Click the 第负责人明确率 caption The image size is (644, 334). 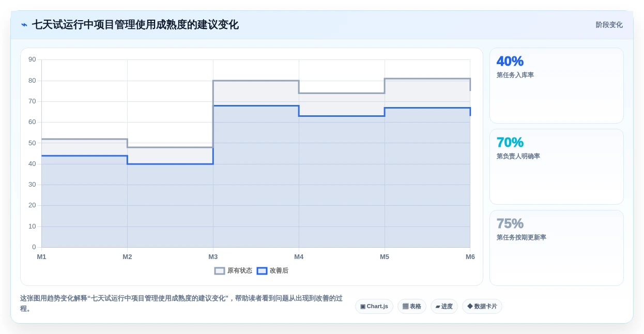pos(518,156)
